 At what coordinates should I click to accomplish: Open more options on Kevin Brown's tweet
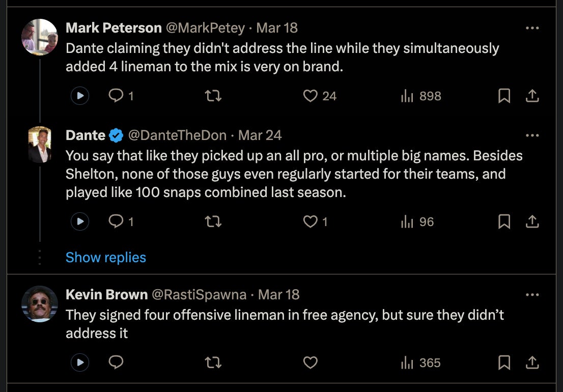click(x=532, y=295)
